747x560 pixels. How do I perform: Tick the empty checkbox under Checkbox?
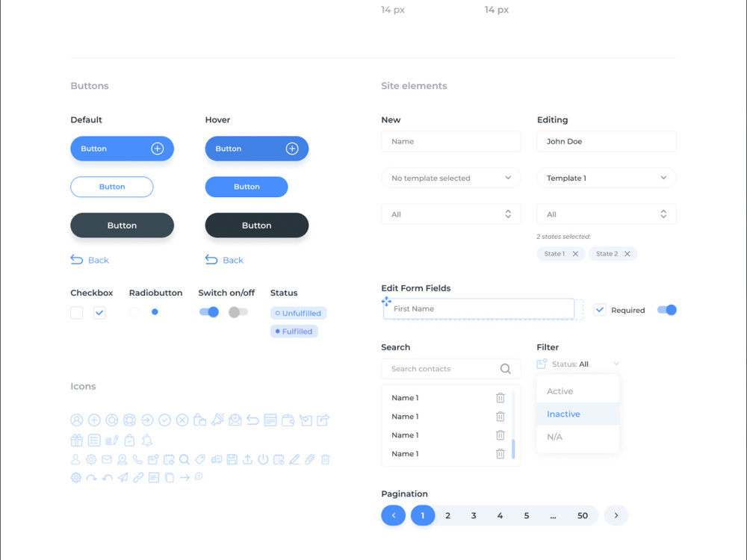tap(77, 313)
